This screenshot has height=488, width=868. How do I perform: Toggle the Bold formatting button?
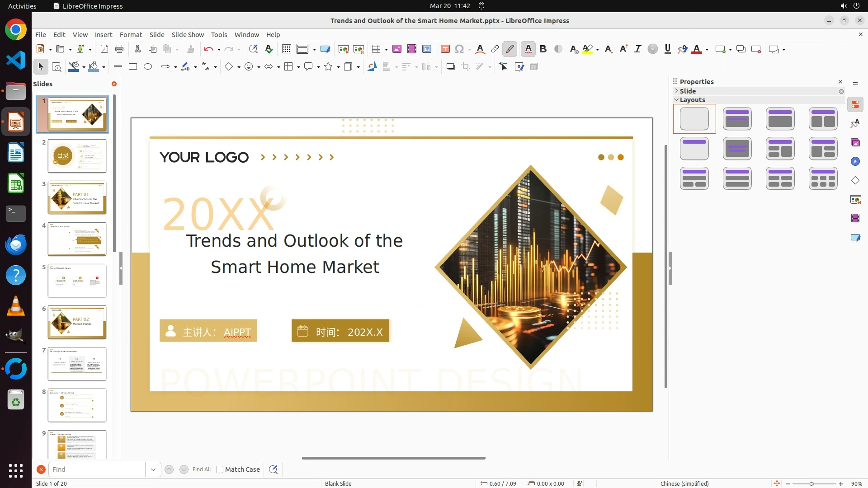543,49
